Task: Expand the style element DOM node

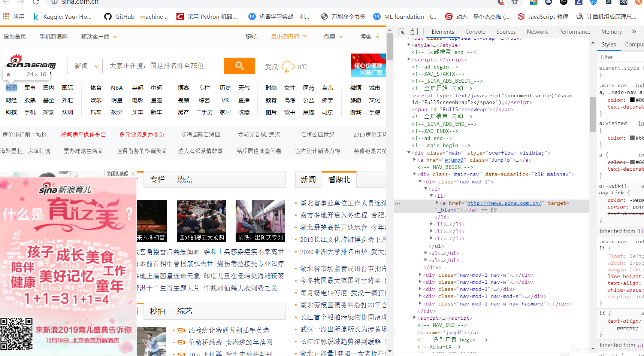Action: click(x=409, y=45)
